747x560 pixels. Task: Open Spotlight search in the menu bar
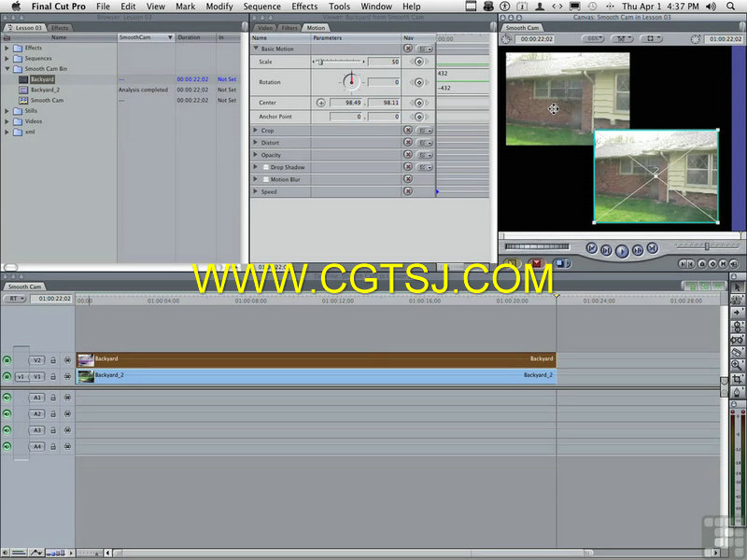[730, 7]
